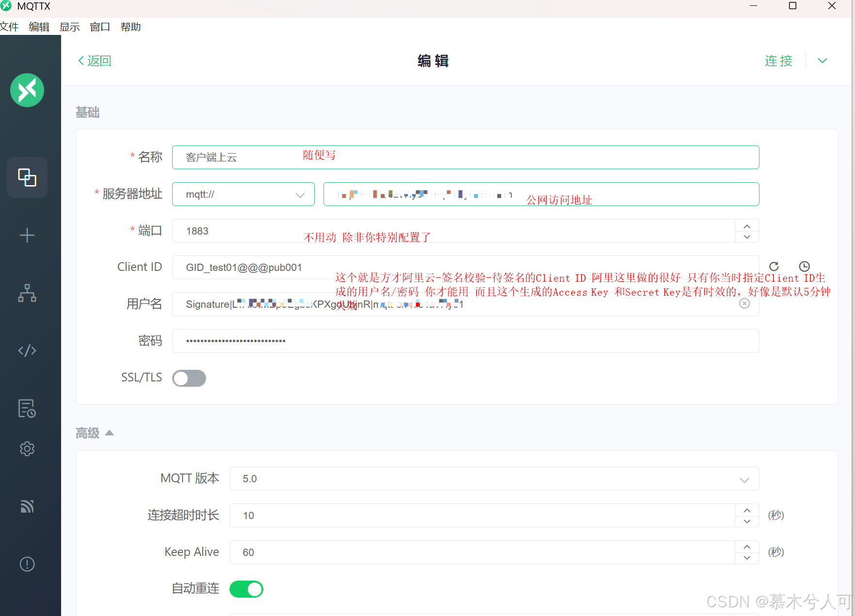Open the Script code icon in the sidebar

27,350
